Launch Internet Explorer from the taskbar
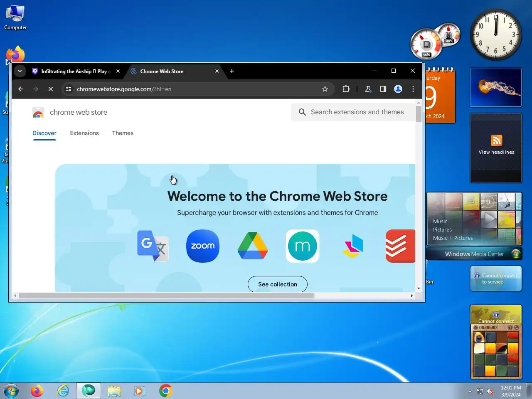Viewport: 532px width, 399px height. (x=63, y=391)
